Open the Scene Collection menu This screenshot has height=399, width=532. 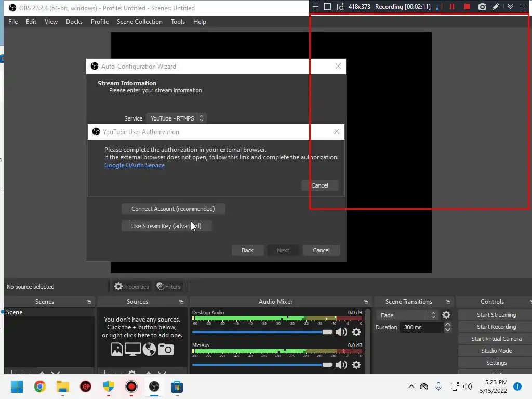coord(139,22)
